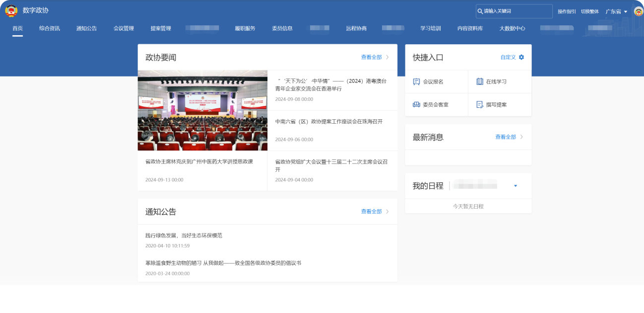View all 通知公告 notices

pos(375,212)
